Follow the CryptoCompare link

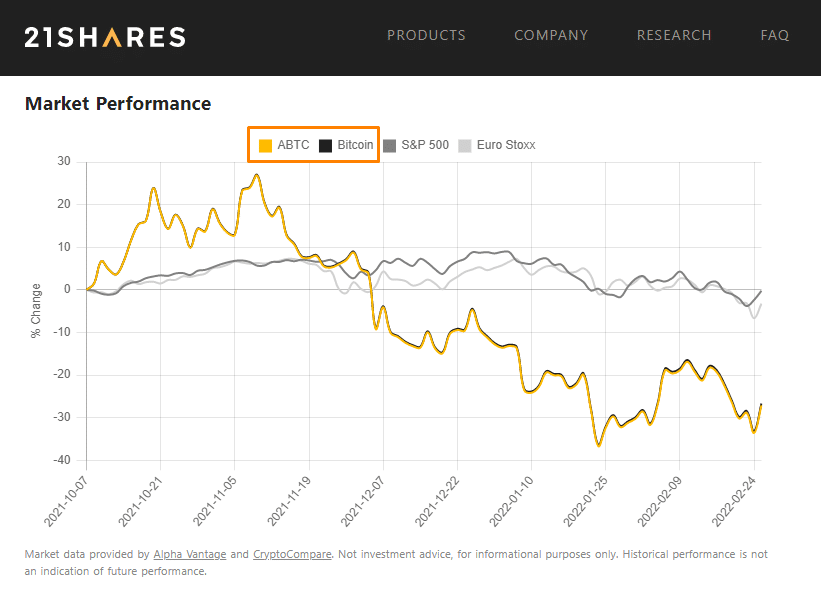(x=292, y=554)
